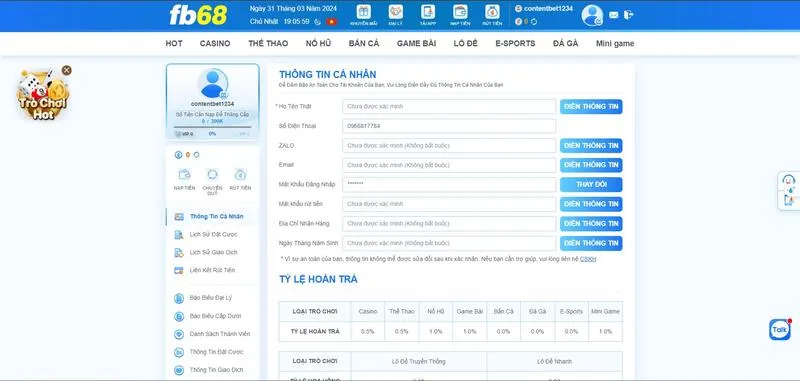Click the Email input field

click(x=449, y=165)
